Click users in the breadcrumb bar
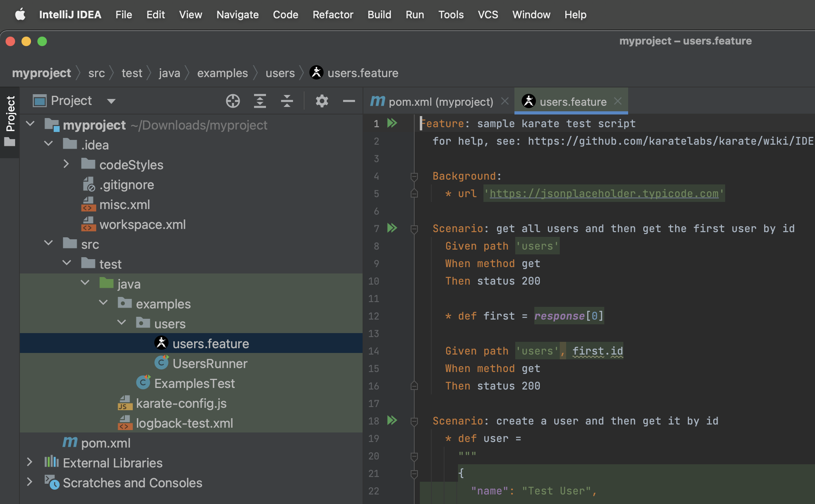The image size is (815, 504). click(280, 73)
